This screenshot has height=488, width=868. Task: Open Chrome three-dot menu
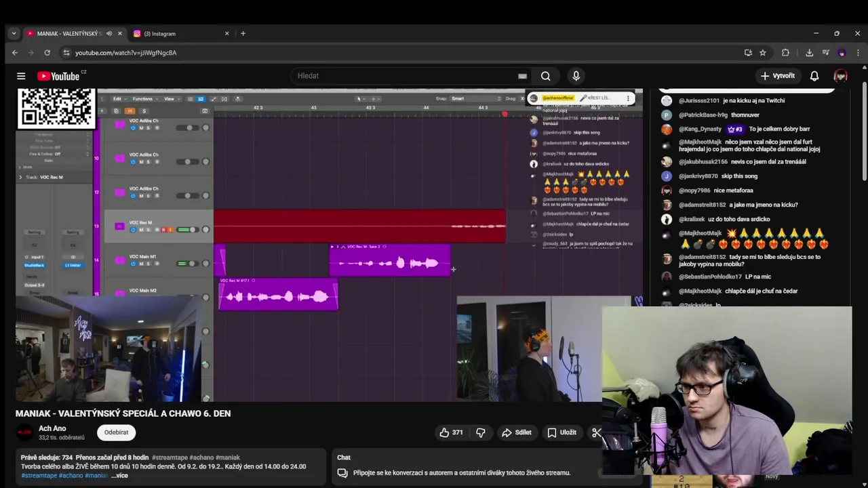pos(857,53)
